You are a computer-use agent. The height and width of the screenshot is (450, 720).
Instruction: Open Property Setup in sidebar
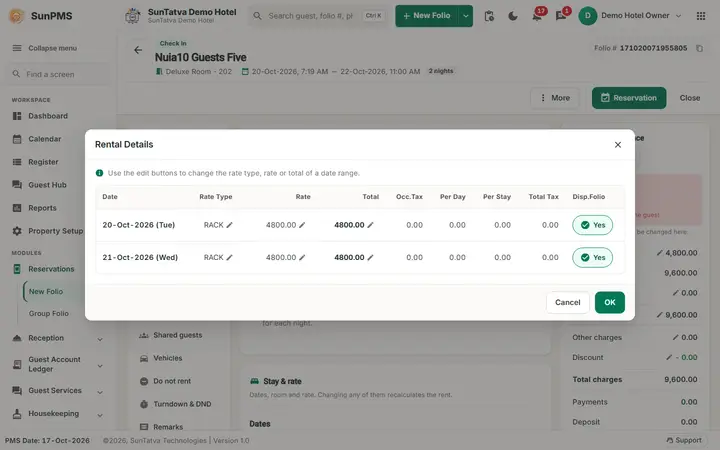tap(48, 231)
